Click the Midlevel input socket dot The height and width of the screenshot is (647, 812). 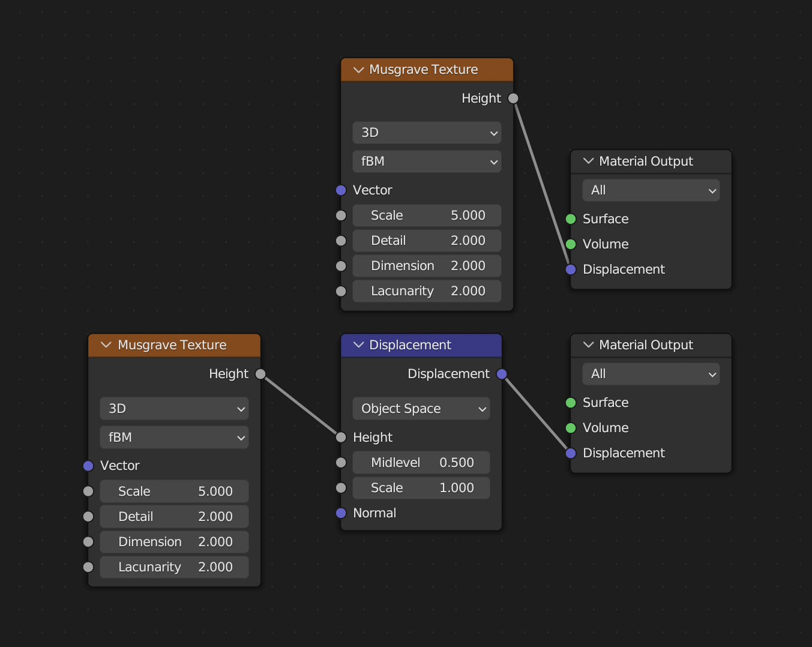pos(341,463)
